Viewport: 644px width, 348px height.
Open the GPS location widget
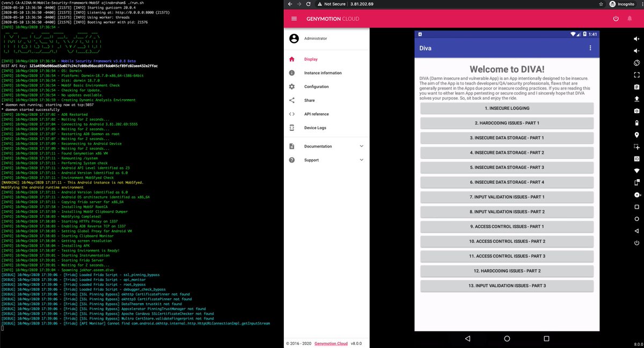(x=636, y=135)
